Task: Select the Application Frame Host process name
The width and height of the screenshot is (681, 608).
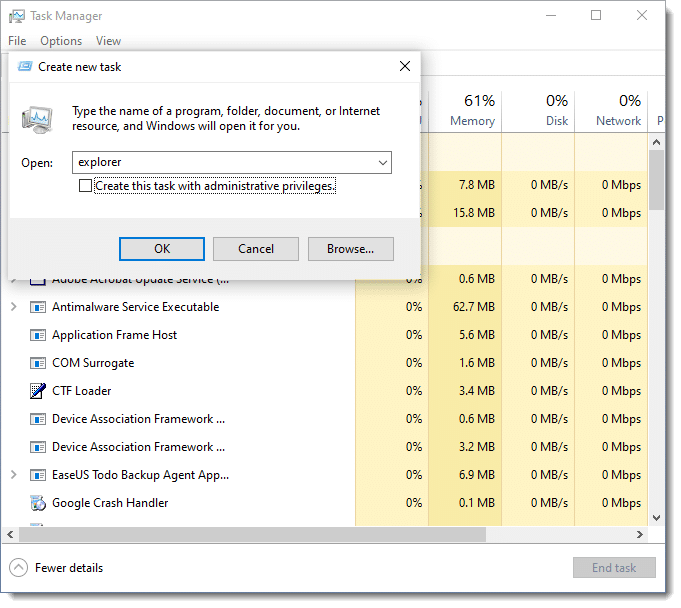Action: tap(115, 335)
